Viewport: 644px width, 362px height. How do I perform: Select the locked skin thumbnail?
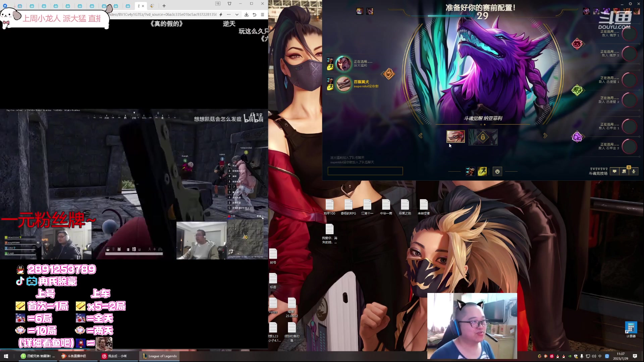click(483, 137)
